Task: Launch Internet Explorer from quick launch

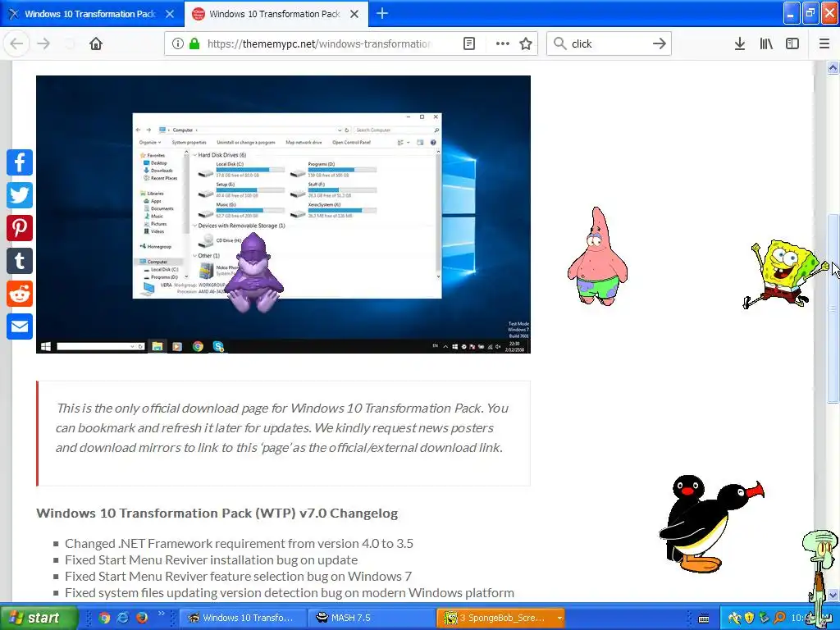Action: click(x=123, y=618)
